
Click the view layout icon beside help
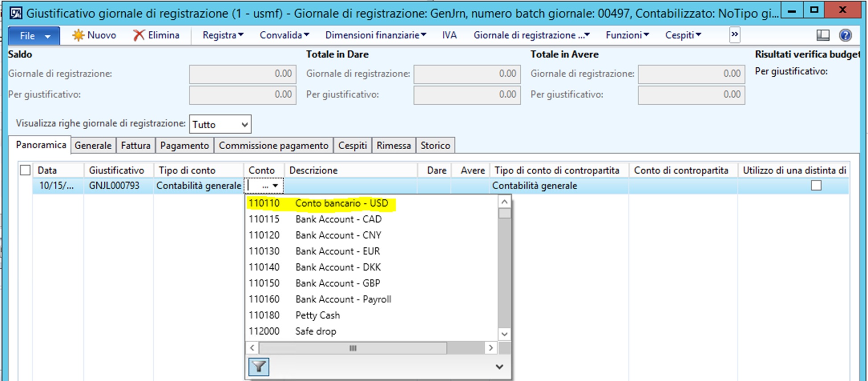pos(823,35)
